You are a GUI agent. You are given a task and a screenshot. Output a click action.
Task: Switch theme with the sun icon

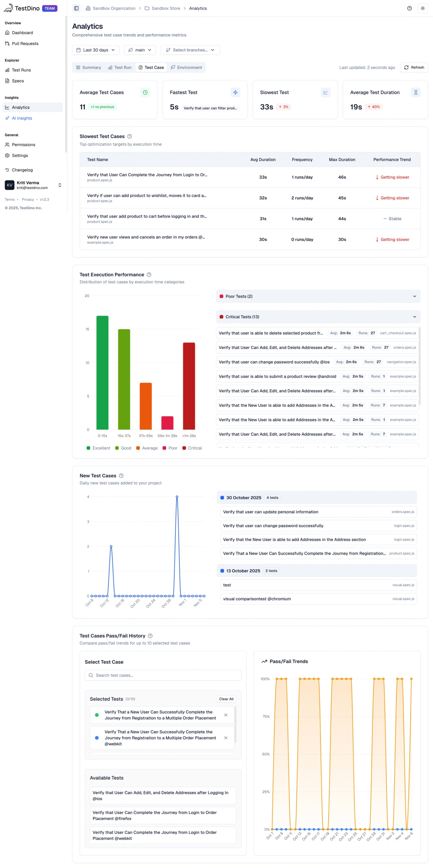pos(422,8)
